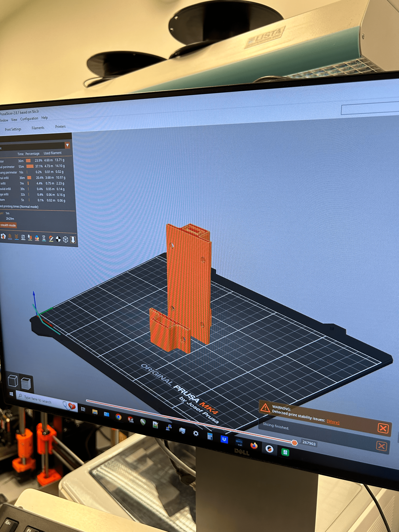Toggle deretractions visibility in the legend toolbar
The width and height of the screenshot is (399, 532).
click(16, 237)
